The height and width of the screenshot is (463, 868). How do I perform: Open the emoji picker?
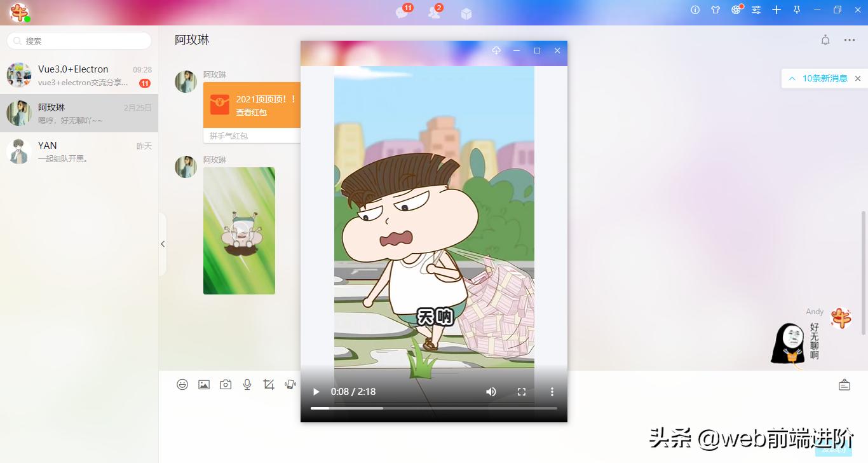pyautogui.click(x=182, y=384)
